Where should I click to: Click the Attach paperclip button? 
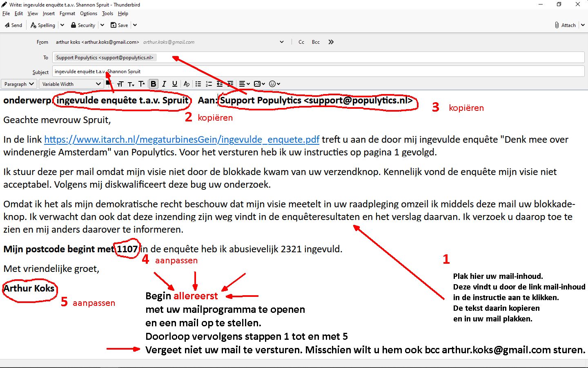pyautogui.click(x=565, y=25)
